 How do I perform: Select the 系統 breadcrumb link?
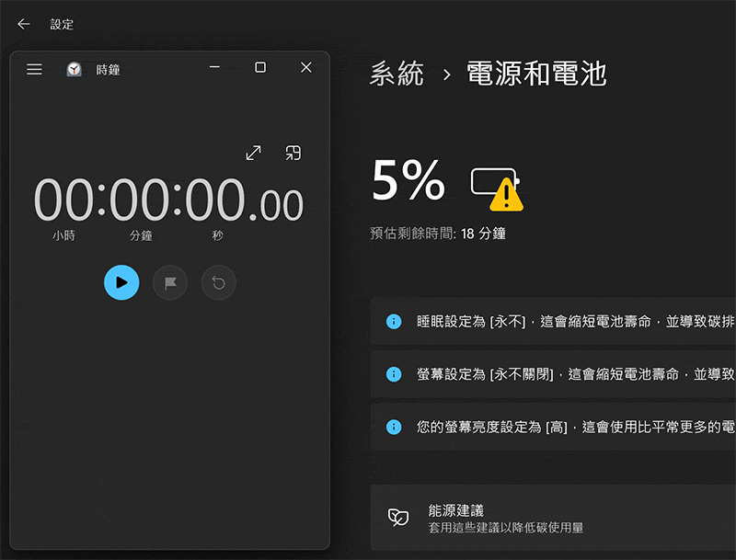click(397, 74)
